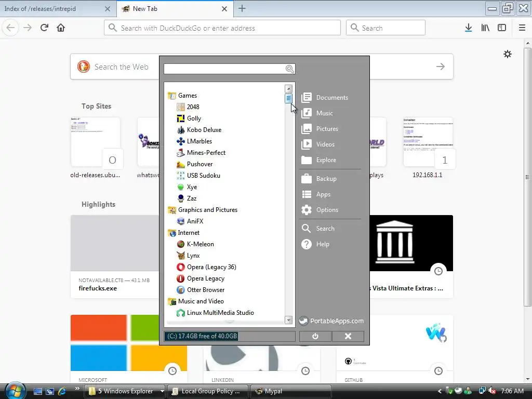
Task: Open Videos folder in PortableApps menu
Action: [318, 144]
